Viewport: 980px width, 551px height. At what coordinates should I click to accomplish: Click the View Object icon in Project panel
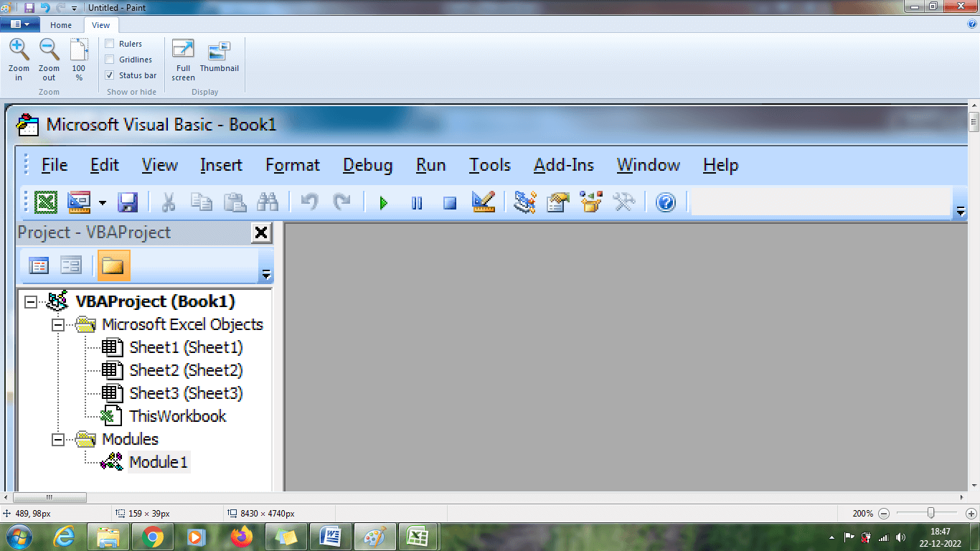[71, 266]
